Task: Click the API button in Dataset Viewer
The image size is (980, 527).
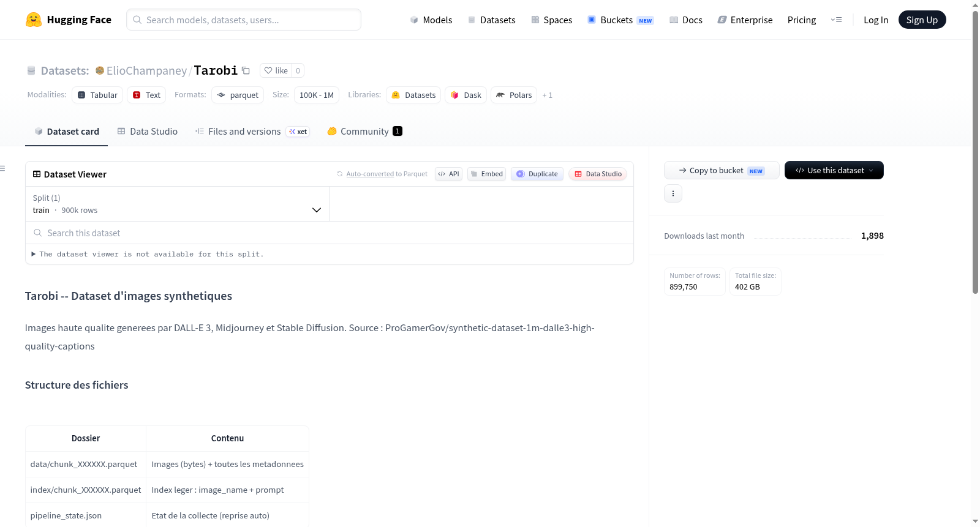Action: coord(448,174)
